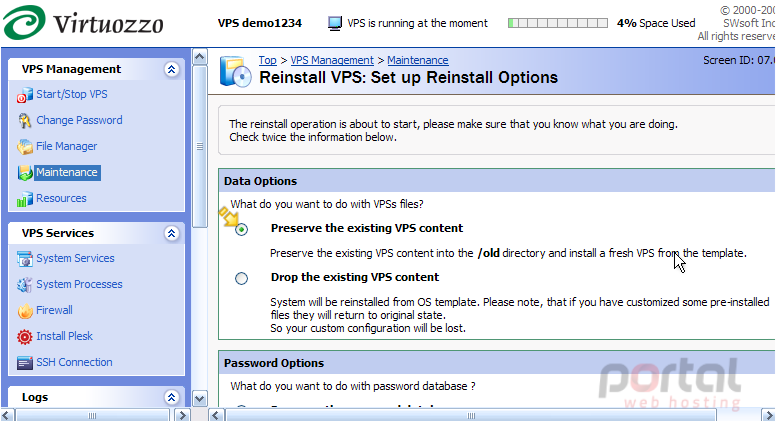Viewport: 776px width, 422px height.
Task: Click the sidebar scroll down arrow
Action: [x=199, y=398]
